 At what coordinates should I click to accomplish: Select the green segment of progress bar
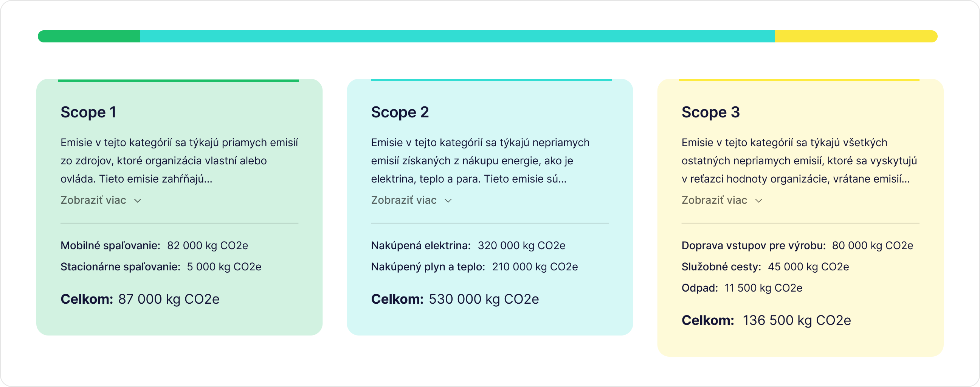point(88,36)
